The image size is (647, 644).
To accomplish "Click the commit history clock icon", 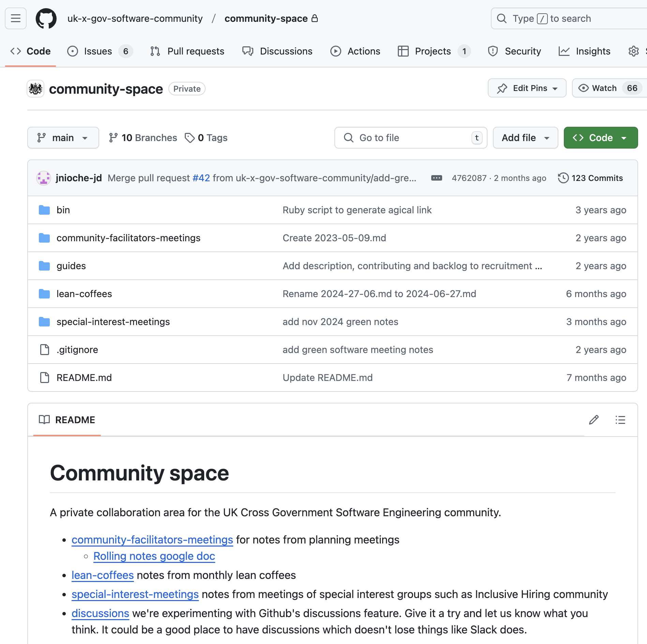I will (x=563, y=178).
